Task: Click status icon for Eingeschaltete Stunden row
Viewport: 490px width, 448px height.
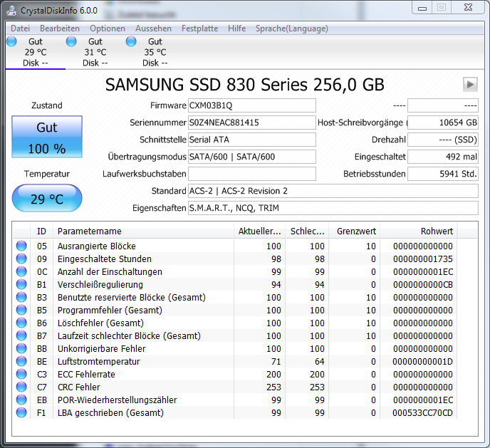Action: 21,259
